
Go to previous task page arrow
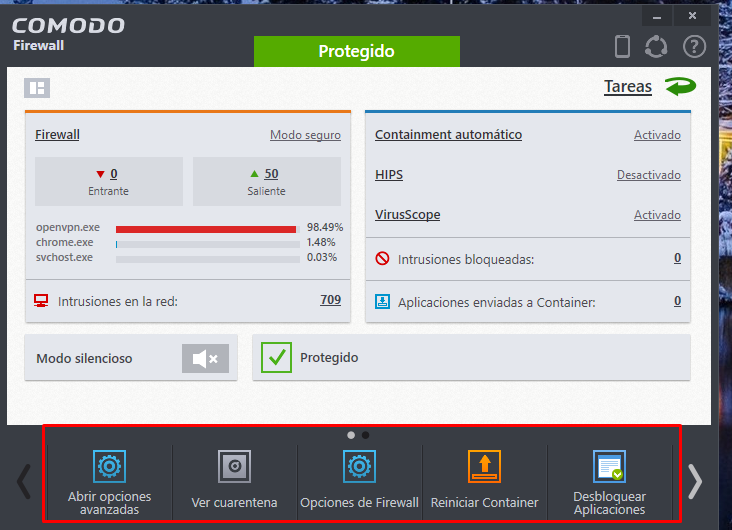(24, 481)
